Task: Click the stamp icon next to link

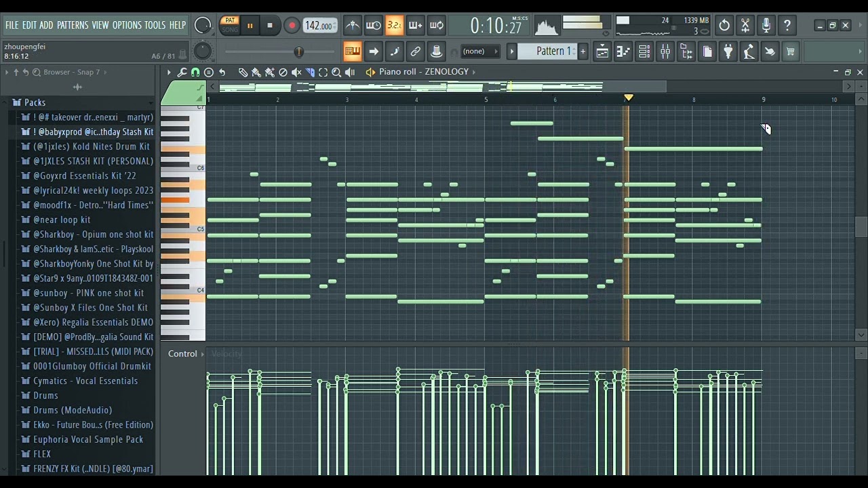Action: pos(437,52)
